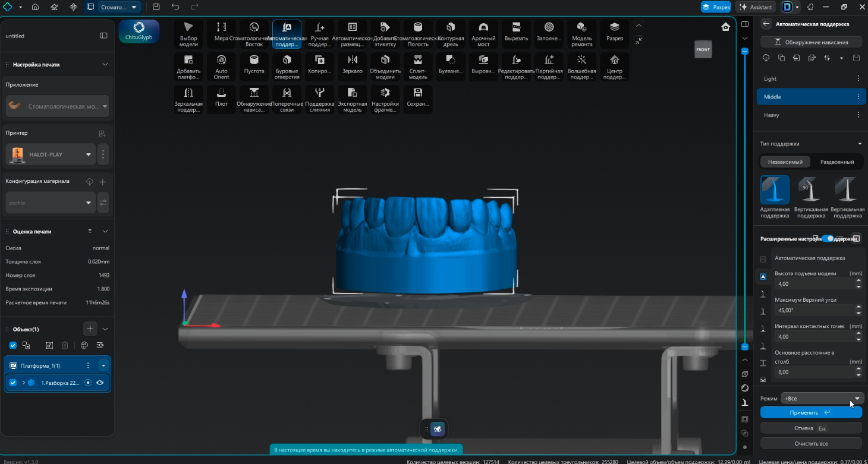
Task: Open the Ручная поддержка manual support tool
Action: [319, 34]
